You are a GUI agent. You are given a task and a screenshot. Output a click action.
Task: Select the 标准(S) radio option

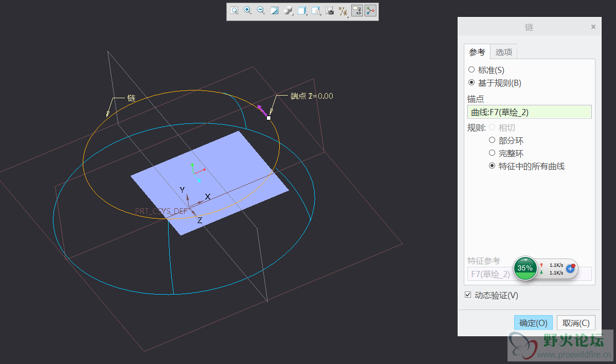[472, 69]
